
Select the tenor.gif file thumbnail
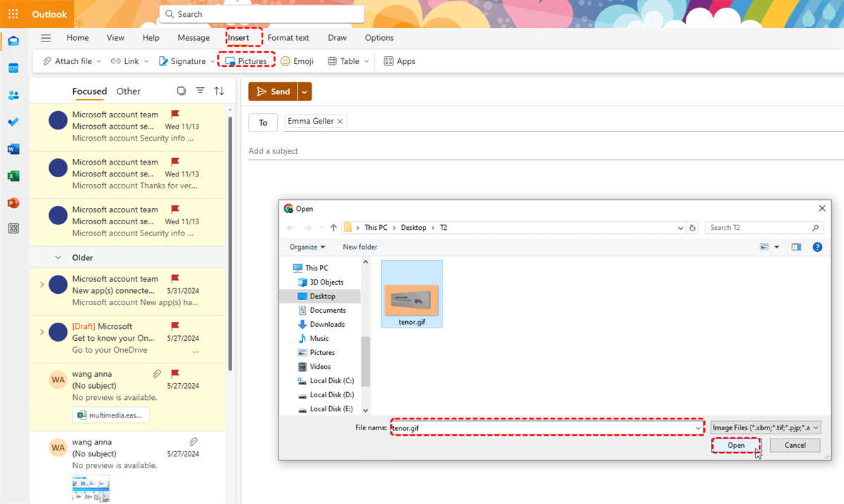click(412, 294)
